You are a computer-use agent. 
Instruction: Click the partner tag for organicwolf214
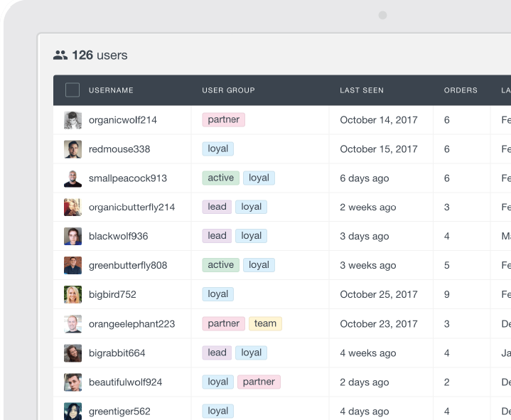(224, 119)
